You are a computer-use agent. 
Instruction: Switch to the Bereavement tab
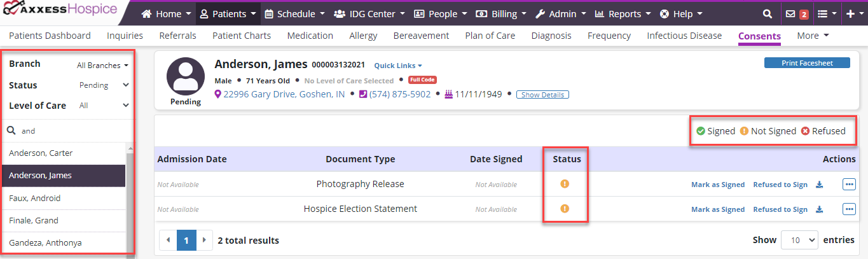421,36
